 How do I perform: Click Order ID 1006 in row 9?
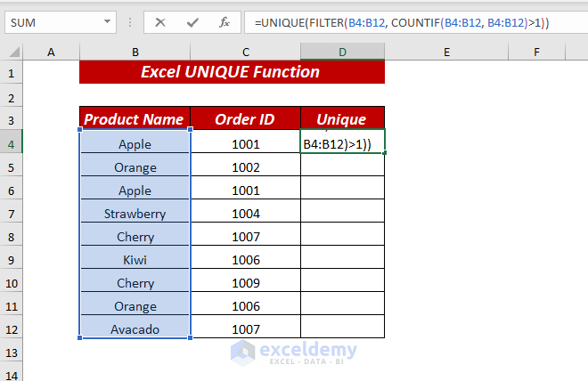246,258
